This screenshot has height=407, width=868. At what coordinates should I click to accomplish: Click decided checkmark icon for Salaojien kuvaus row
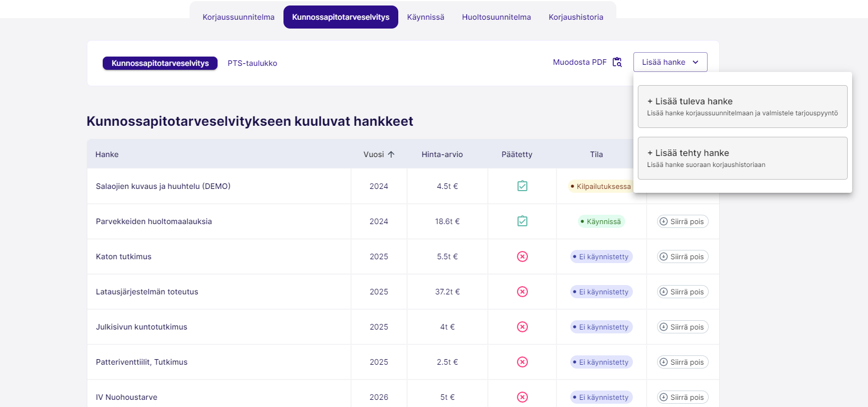(x=522, y=186)
